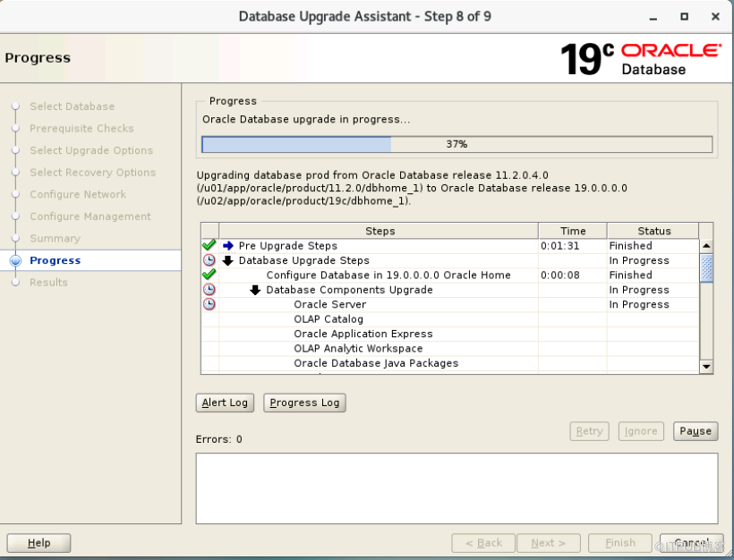Open Help for the upgrade assistant
Image resolution: width=734 pixels, height=560 pixels.
tap(38, 543)
